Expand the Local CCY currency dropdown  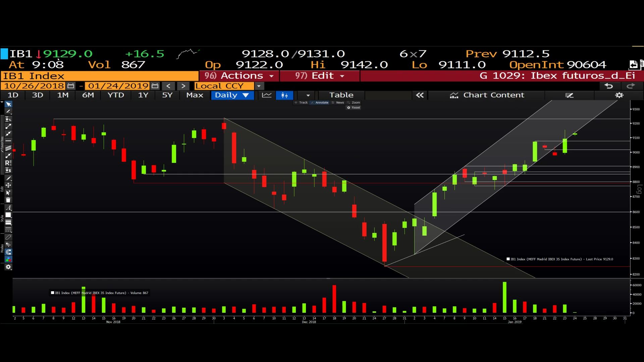tap(259, 86)
